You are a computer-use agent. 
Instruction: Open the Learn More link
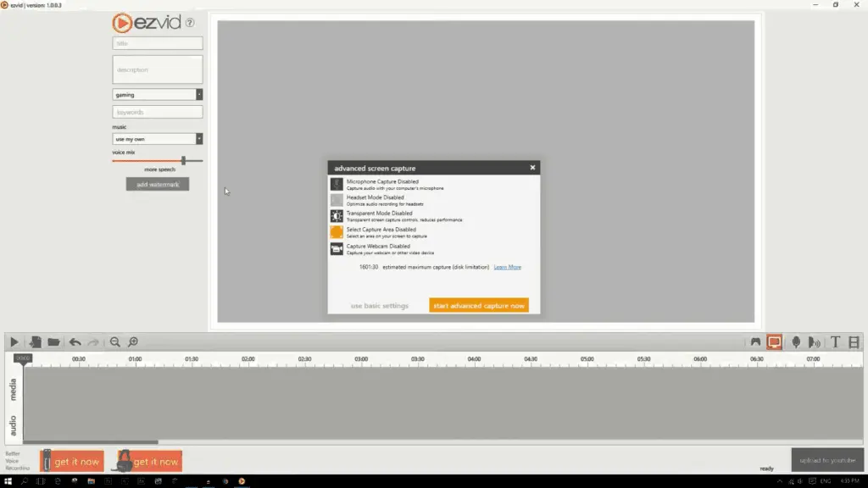[x=508, y=267]
